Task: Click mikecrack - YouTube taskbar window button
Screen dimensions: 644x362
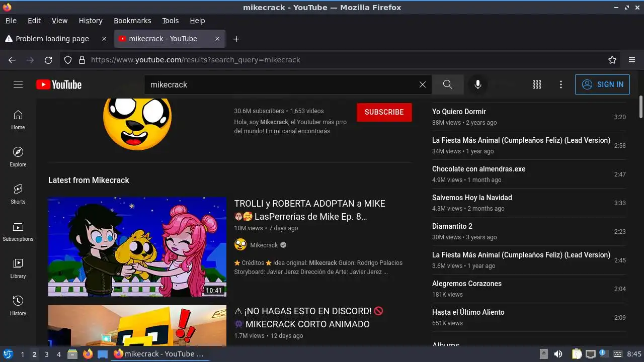Action: click(x=160, y=354)
